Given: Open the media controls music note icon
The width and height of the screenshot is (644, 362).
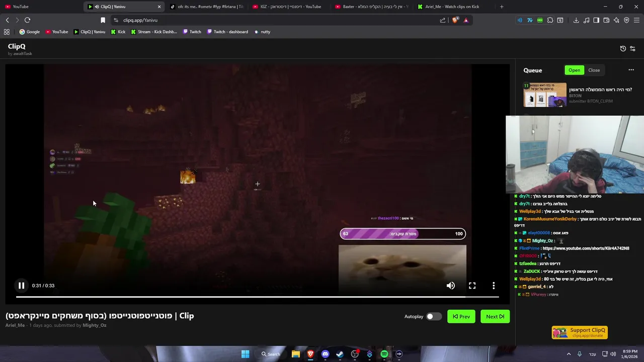Looking at the screenshot, I should click(x=586, y=20).
